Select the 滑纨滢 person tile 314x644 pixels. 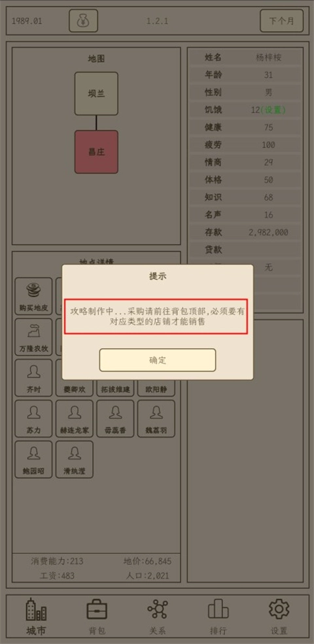[75, 460]
